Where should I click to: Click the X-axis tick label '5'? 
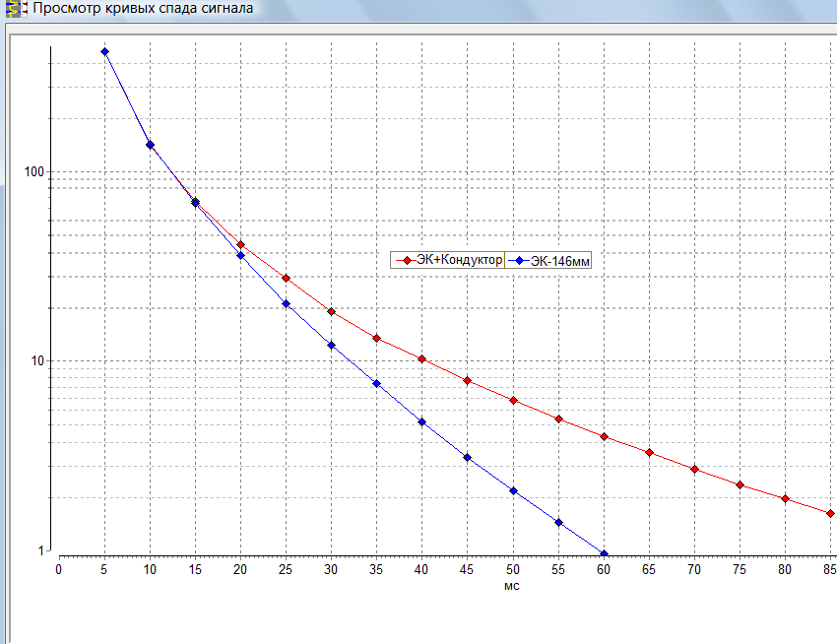[x=103, y=570]
